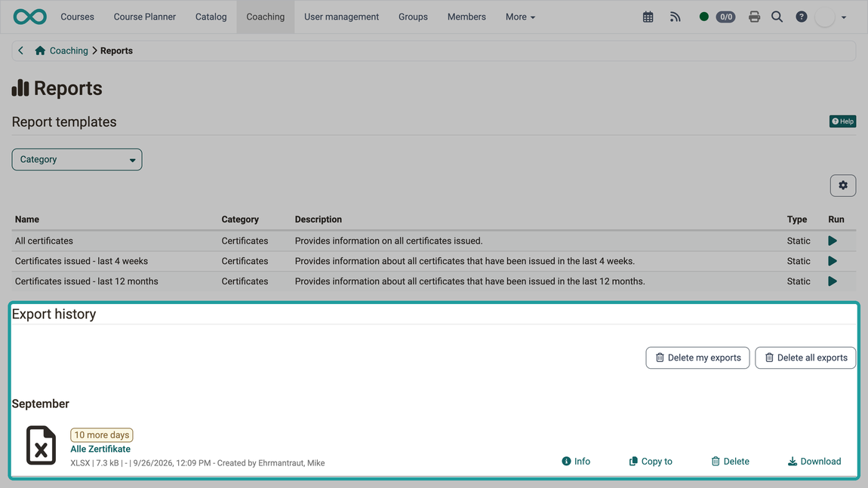Open the Catalog menu
868x488 pixels.
click(211, 17)
